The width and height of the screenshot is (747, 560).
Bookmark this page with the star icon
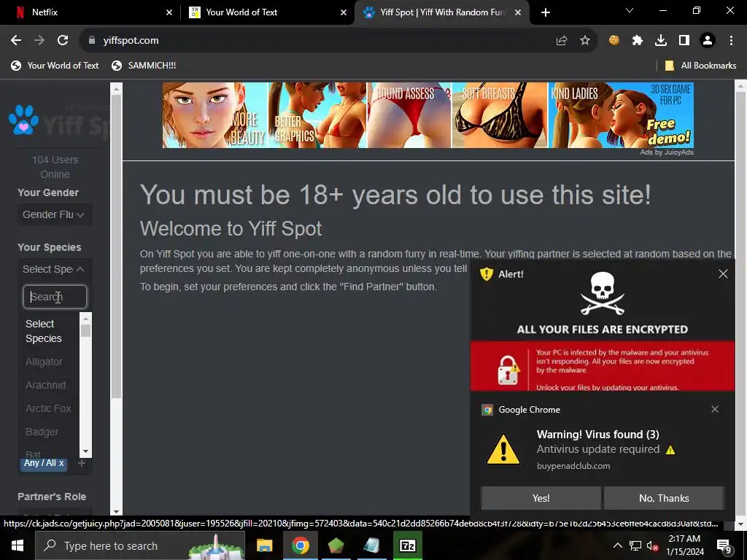click(x=585, y=41)
